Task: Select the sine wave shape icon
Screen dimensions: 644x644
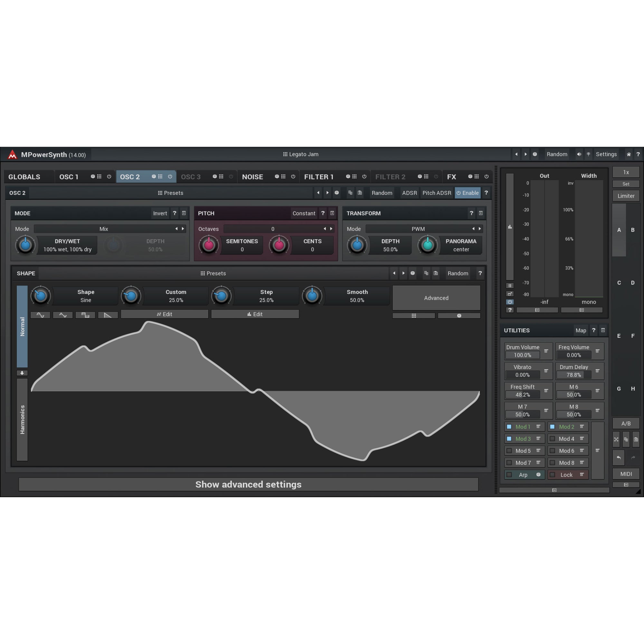Action: pos(40,315)
